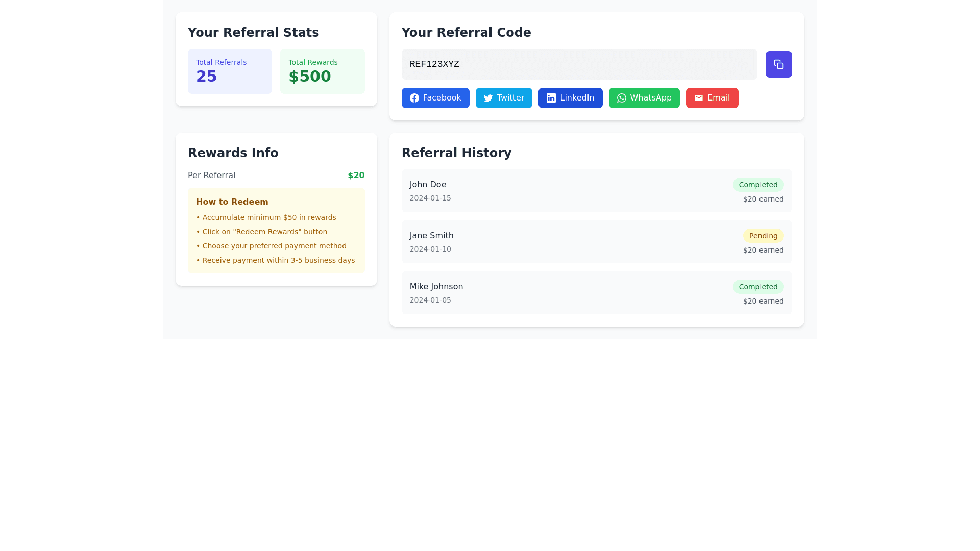980x551 pixels.
Task: Click the Email envelope icon
Action: point(698,98)
